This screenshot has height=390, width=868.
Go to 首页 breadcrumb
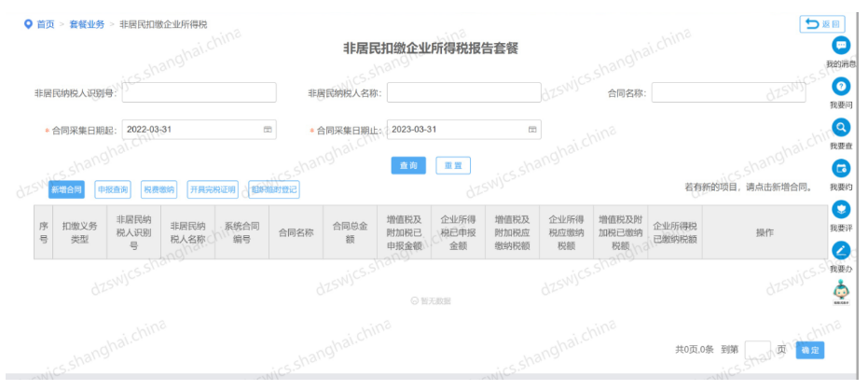(x=46, y=24)
